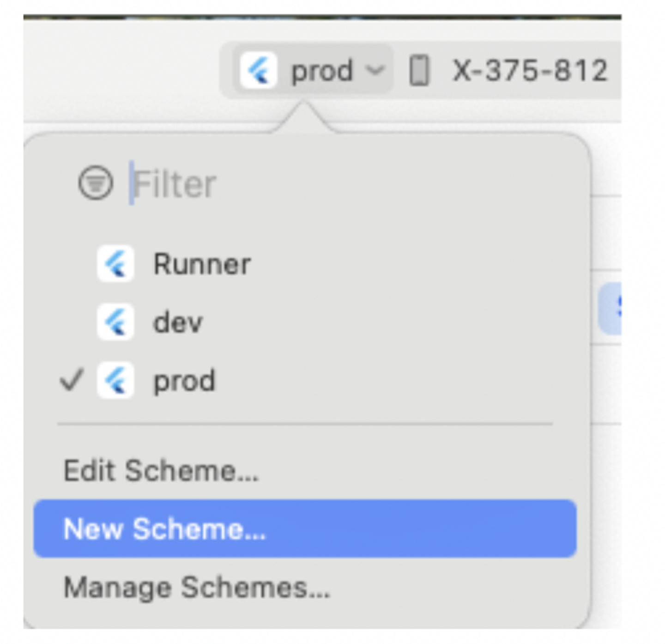Switch to the dev scheme
The height and width of the screenshot is (644, 665).
178,322
